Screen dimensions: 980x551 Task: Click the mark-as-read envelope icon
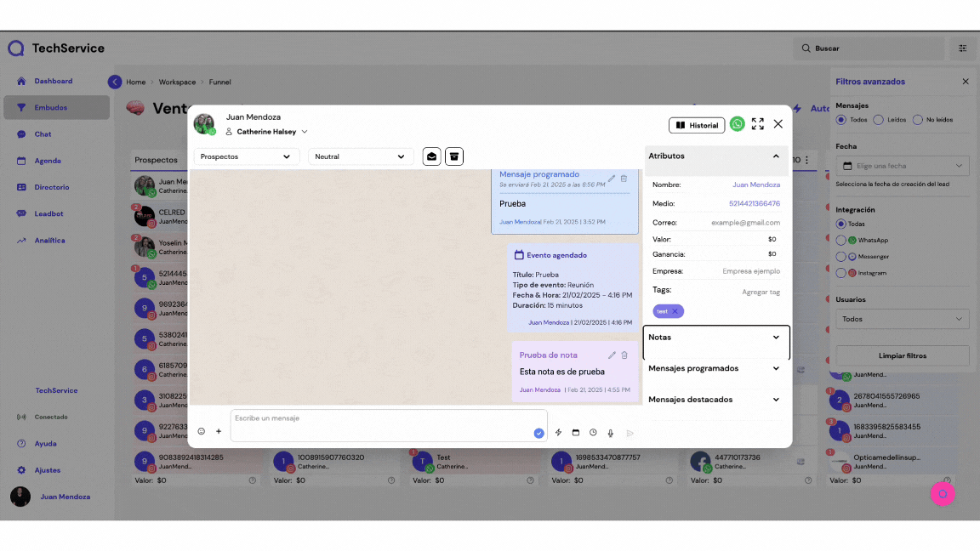pos(432,156)
